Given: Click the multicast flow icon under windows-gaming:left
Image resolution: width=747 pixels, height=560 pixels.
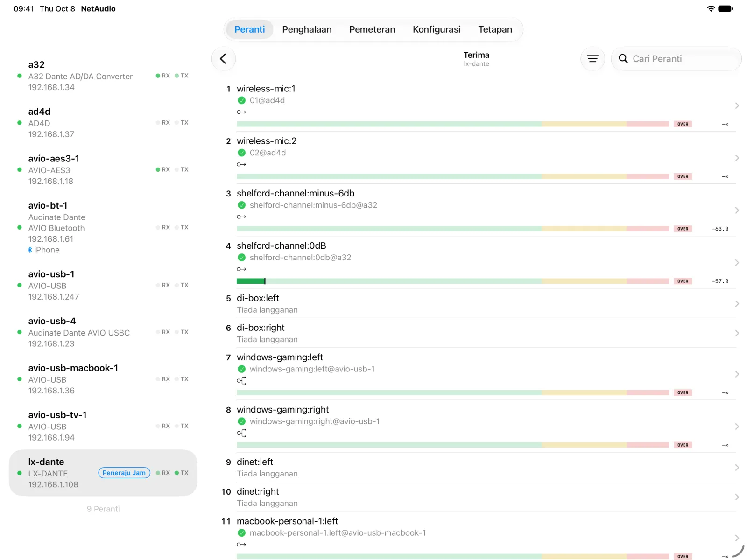Looking at the screenshot, I should click(241, 381).
